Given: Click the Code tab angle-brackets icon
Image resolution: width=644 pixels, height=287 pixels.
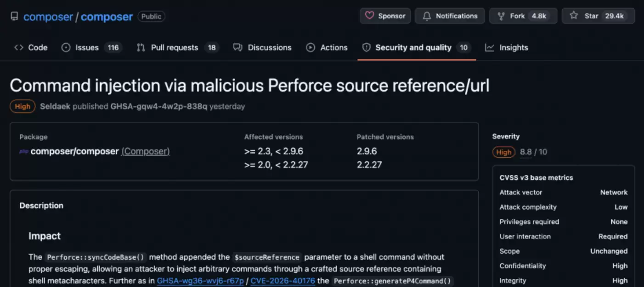Looking at the screenshot, I should pos(18,47).
